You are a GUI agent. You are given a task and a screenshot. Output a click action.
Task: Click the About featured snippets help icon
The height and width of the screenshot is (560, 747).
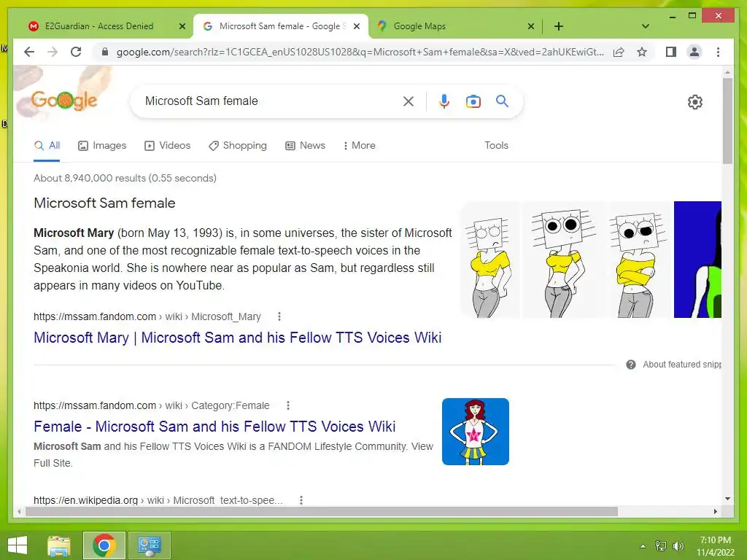(631, 365)
